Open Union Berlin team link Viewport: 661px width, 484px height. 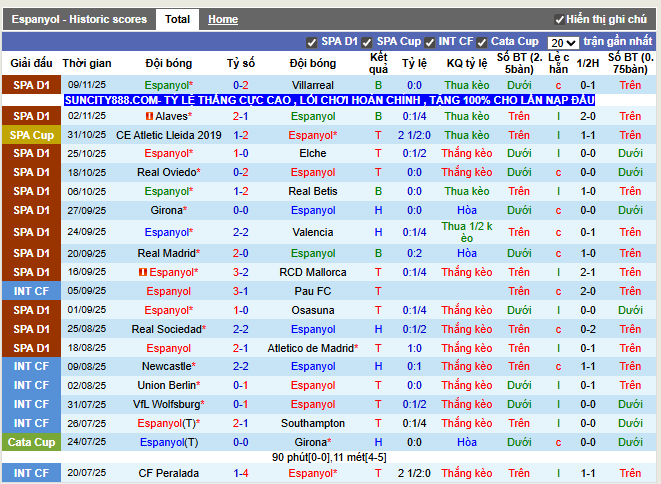point(169,385)
